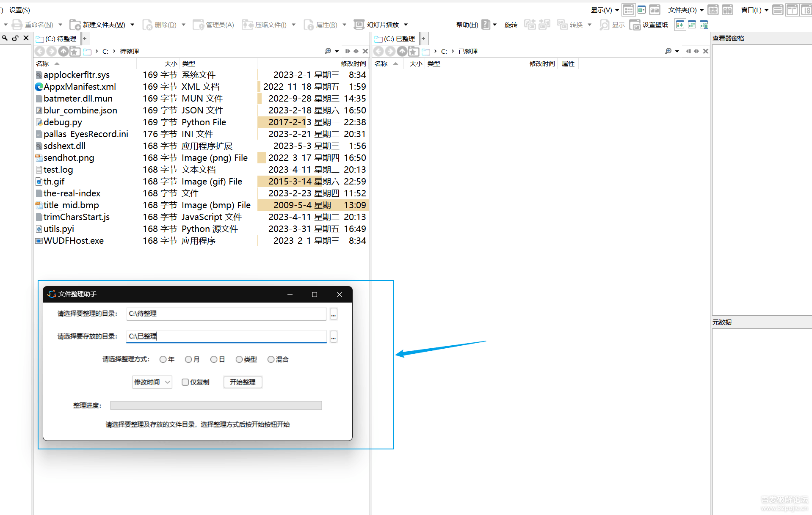Click the lock icon in side panel

15,38
